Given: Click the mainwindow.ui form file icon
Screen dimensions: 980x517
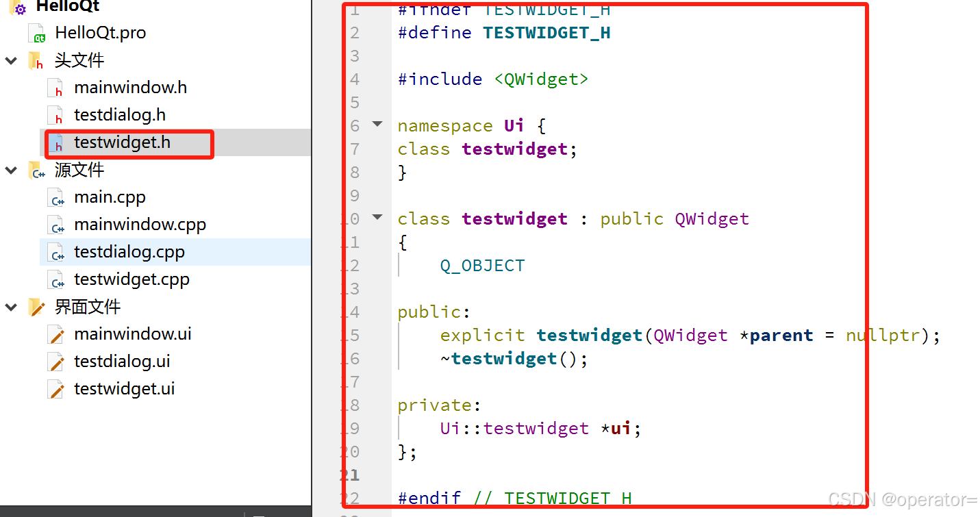Looking at the screenshot, I should (x=55, y=334).
